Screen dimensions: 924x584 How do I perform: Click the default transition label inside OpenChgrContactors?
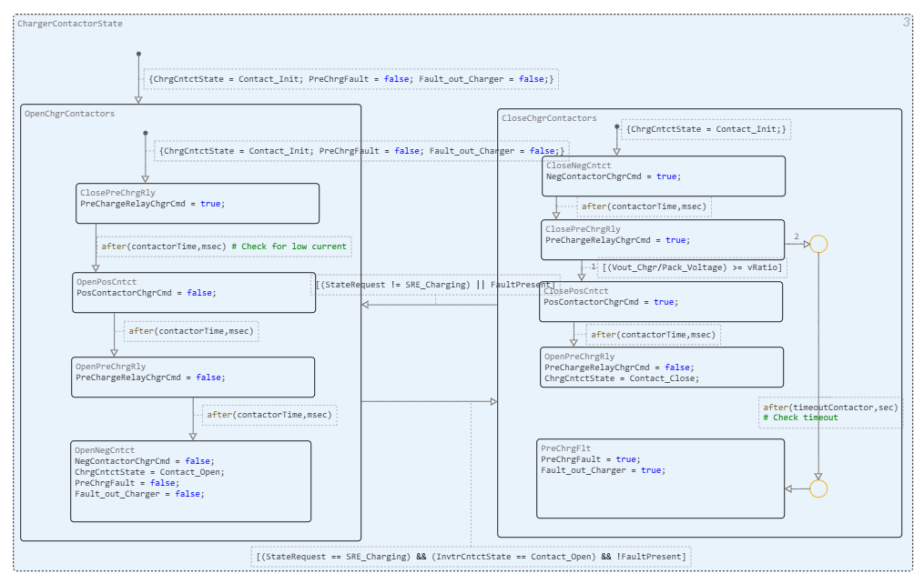(x=361, y=151)
